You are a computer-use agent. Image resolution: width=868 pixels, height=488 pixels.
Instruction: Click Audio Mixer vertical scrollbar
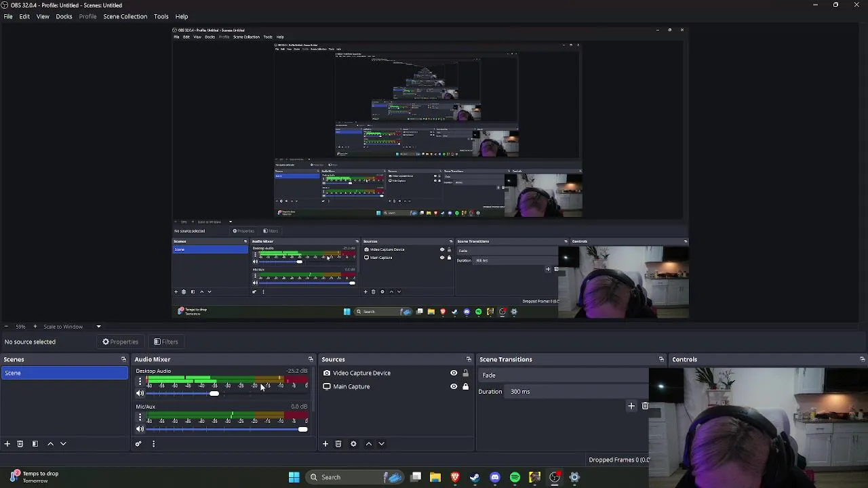pyautogui.click(x=313, y=390)
